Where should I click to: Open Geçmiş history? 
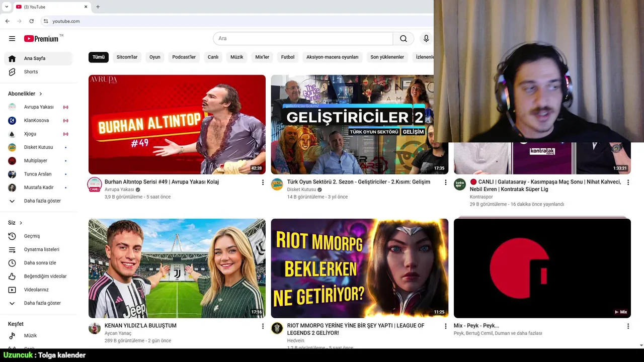tap(38, 236)
